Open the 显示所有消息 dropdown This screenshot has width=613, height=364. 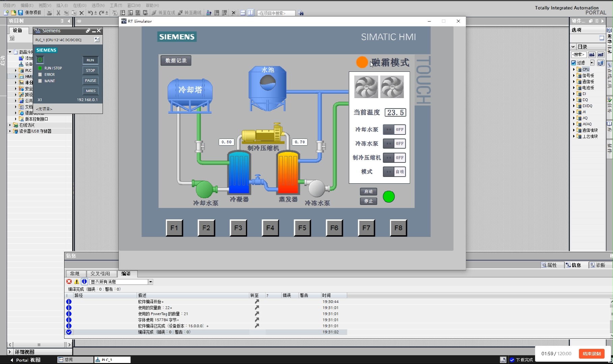[151, 282]
